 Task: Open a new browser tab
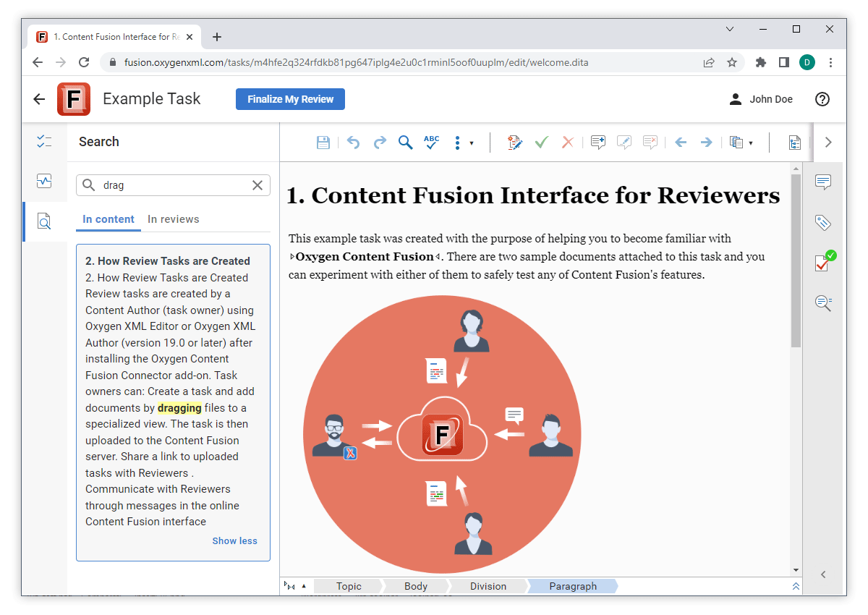pos(217,37)
